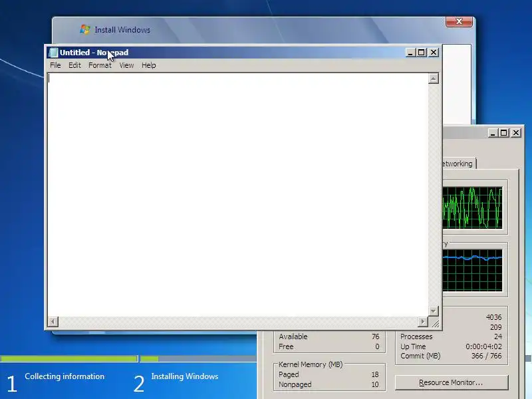532x399 pixels.
Task: Close the Task Manager window
Action: pos(516,133)
